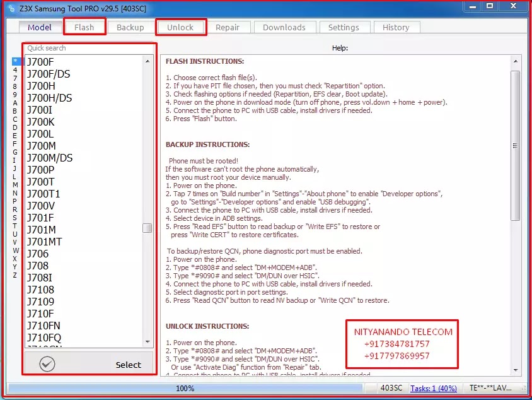
Task: Click the 403SC status bar entry
Action: pyautogui.click(x=391, y=388)
